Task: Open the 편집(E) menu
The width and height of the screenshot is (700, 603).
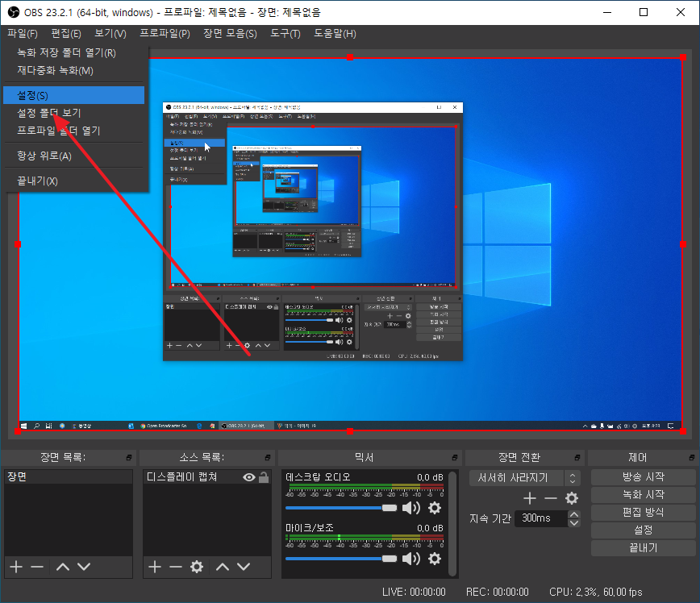Action: (66, 34)
